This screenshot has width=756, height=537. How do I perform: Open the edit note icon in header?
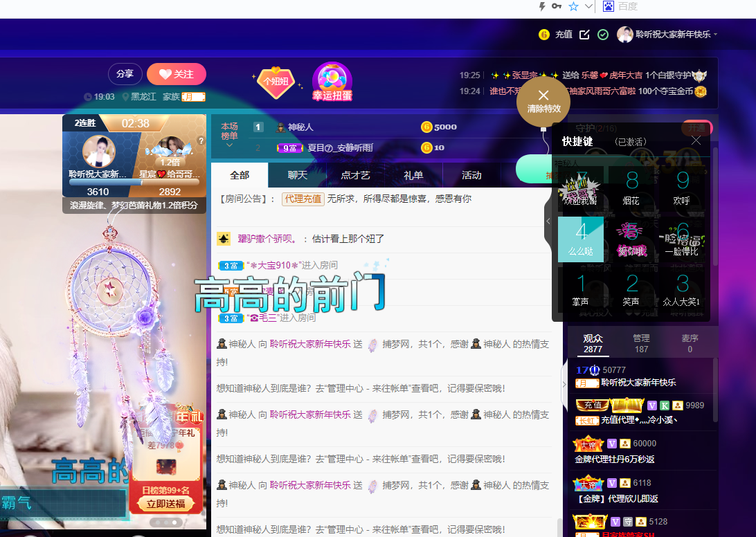[584, 34]
